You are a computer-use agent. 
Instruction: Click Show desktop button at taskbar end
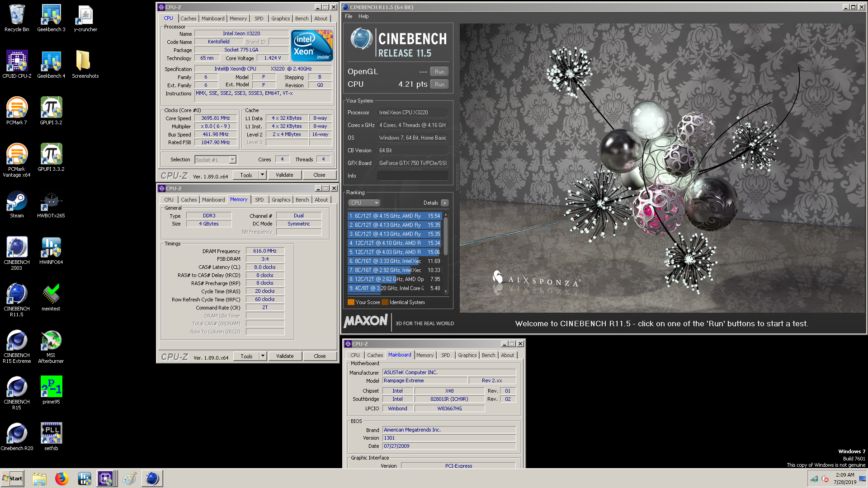(863, 479)
